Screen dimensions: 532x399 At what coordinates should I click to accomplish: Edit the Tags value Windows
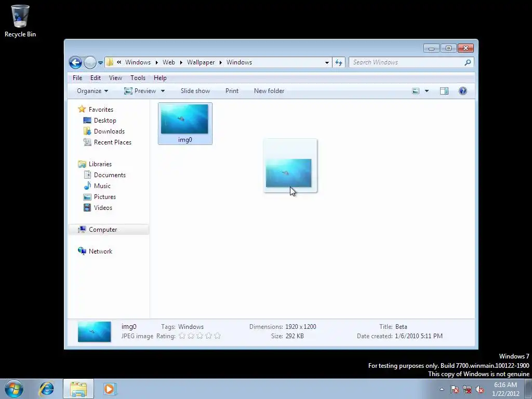point(191,327)
